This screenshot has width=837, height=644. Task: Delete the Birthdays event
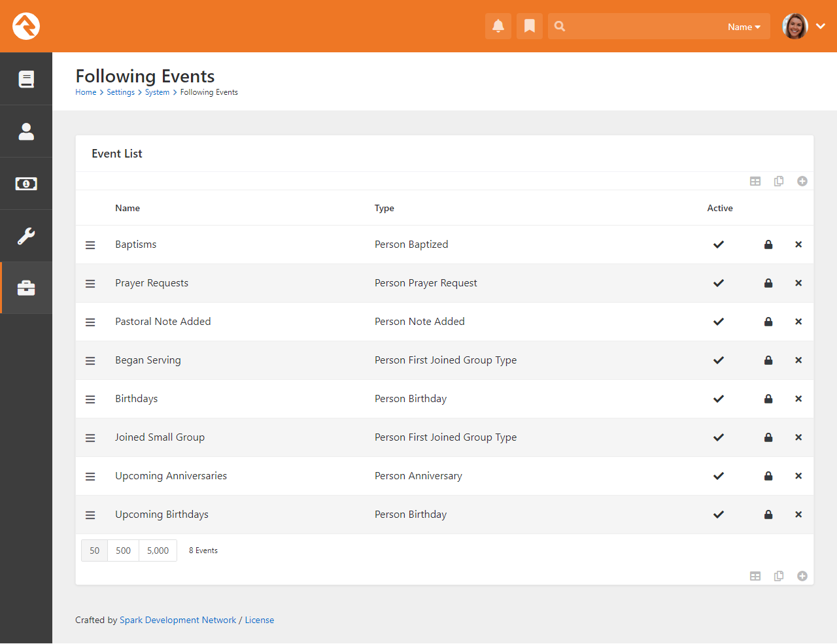pyautogui.click(x=798, y=399)
